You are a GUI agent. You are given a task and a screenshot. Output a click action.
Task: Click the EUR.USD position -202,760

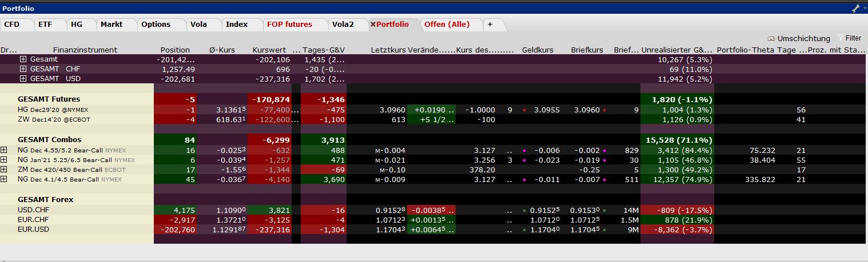click(175, 229)
